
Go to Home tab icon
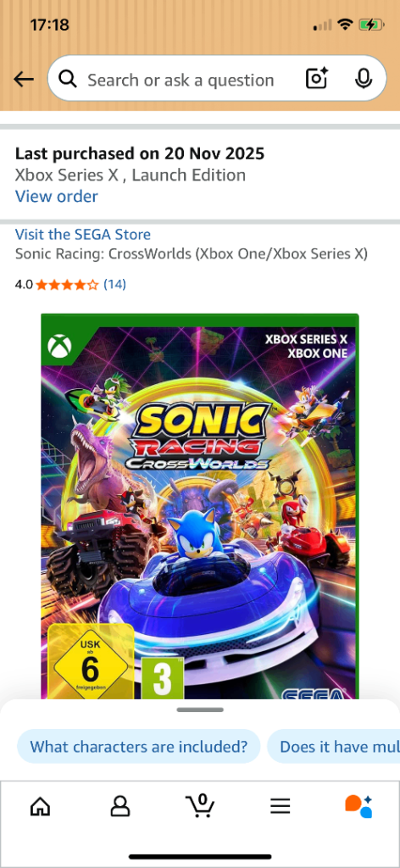coord(40,806)
